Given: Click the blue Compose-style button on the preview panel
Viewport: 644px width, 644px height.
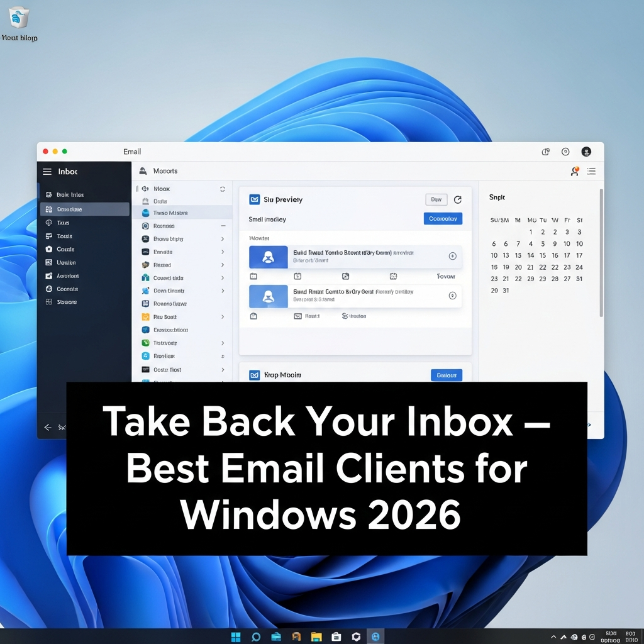Looking at the screenshot, I should tap(443, 218).
